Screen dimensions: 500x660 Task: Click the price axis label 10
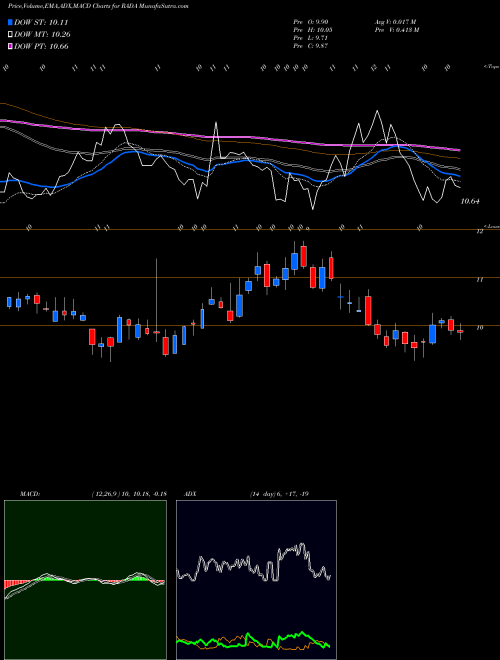pyautogui.click(x=479, y=327)
